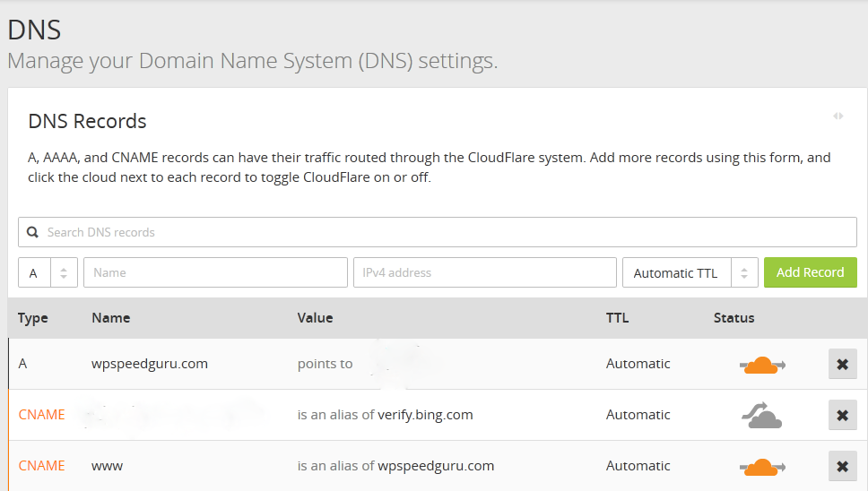Viewport: 868px width, 491px height.
Task: Click the IPv4 address input field
Action: coord(485,272)
